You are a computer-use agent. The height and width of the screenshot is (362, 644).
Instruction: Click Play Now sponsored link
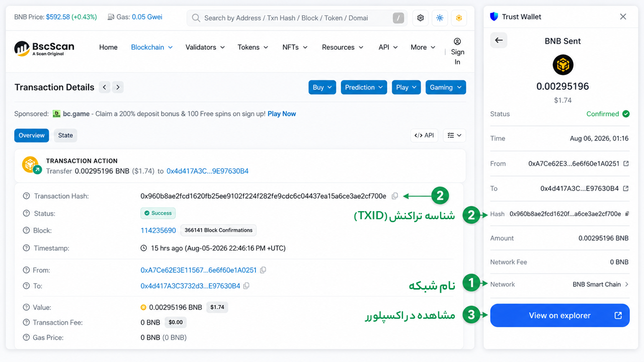pos(282,114)
